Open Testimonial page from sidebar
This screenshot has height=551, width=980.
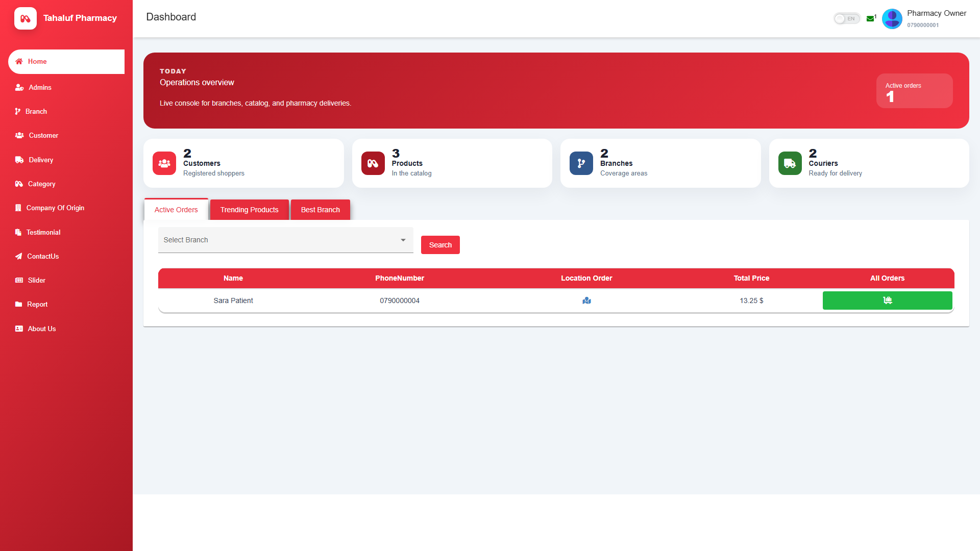pos(66,232)
